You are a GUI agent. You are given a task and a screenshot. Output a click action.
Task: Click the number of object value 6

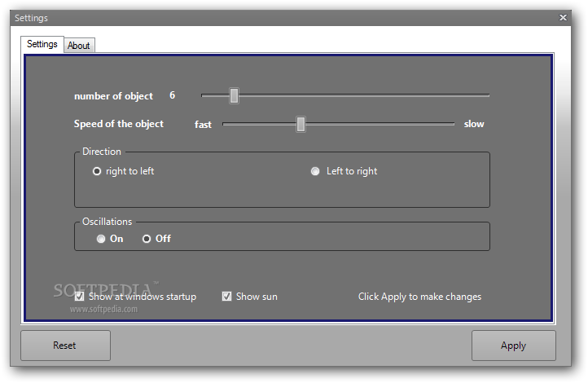point(172,95)
